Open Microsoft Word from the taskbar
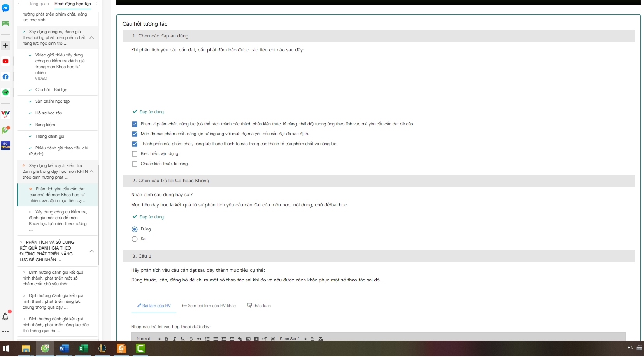Viewport: 644px width, 357px height. pyautogui.click(x=64, y=348)
